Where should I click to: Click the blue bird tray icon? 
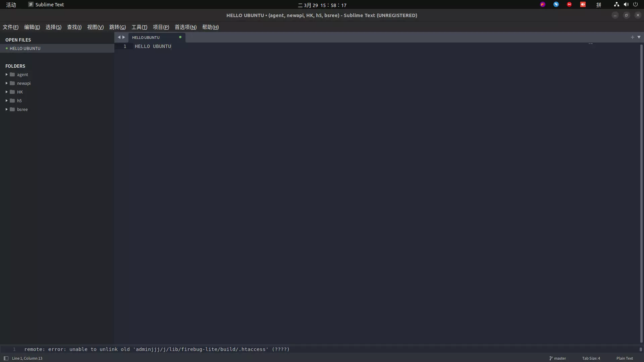point(556,4)
